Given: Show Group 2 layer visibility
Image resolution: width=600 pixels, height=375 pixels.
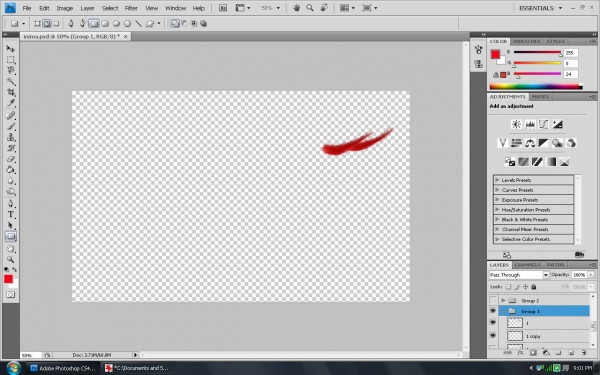Looking at the screenshot, I should point(493,300).
